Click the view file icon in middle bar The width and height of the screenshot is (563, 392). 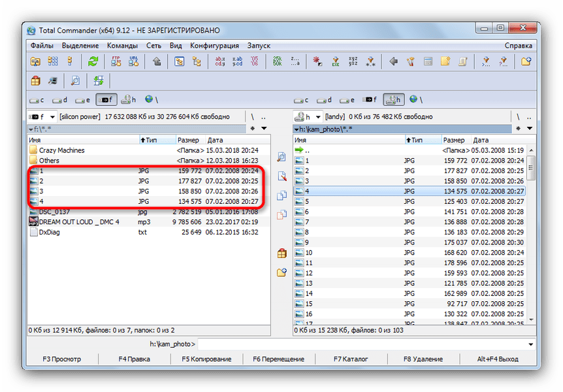coord(282,157)
